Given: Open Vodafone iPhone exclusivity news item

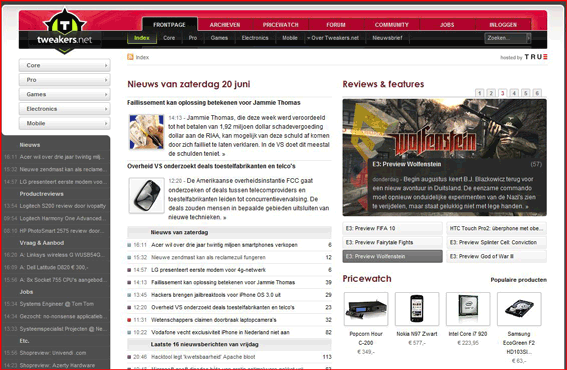Looking at the screenshot, I should 220,332.
